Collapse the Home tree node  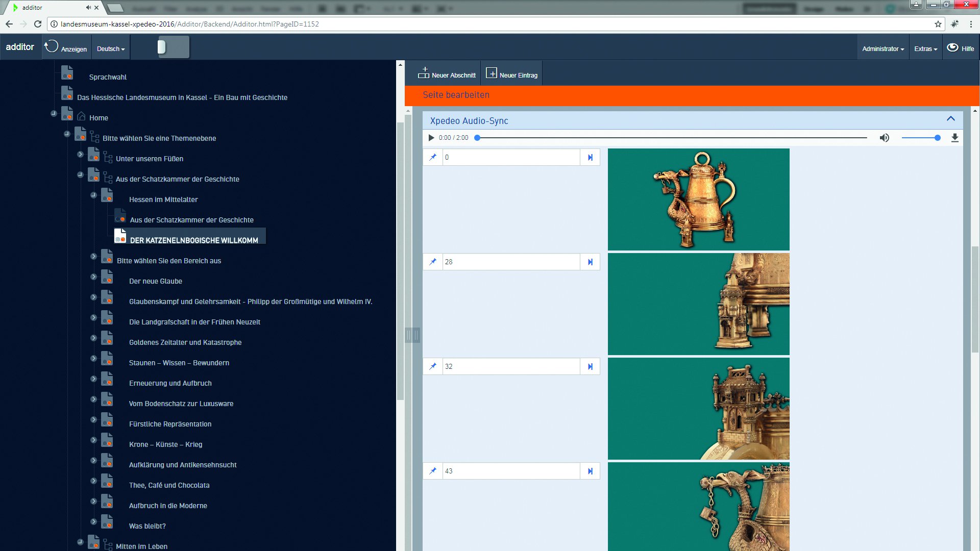point(54,113)
